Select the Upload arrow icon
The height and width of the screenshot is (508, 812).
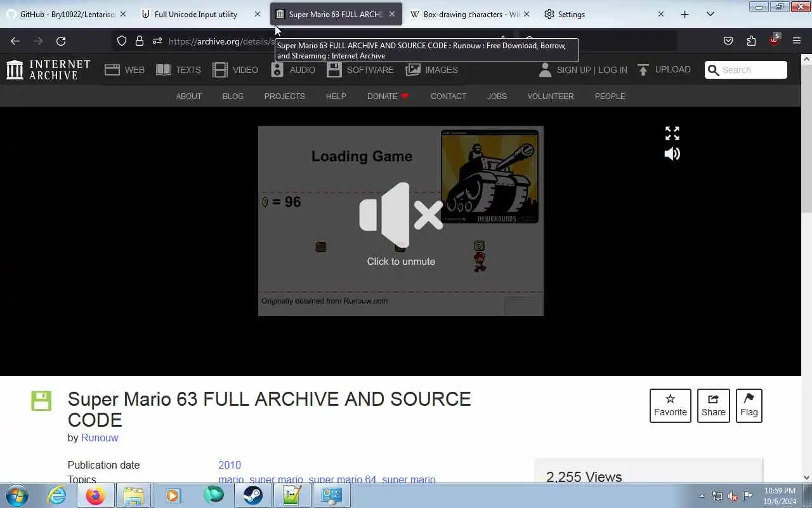click(x=643, y=70)
